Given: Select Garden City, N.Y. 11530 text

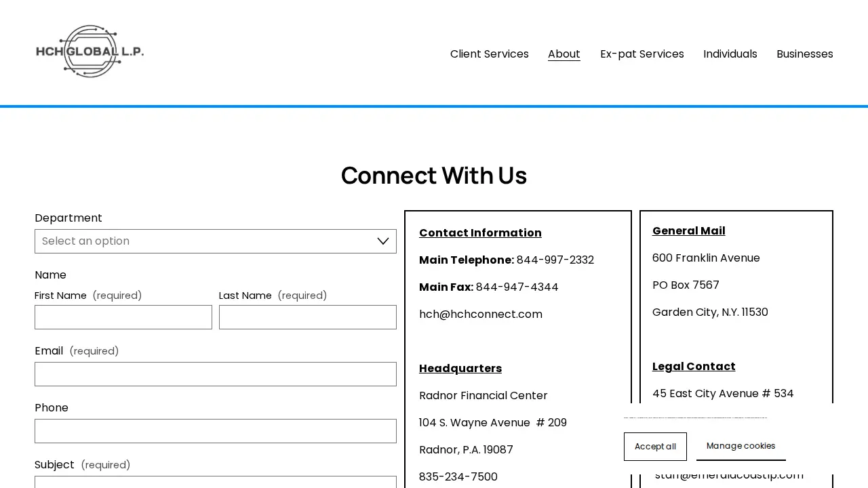Looking at the screenshot, I should coord(710,312).
